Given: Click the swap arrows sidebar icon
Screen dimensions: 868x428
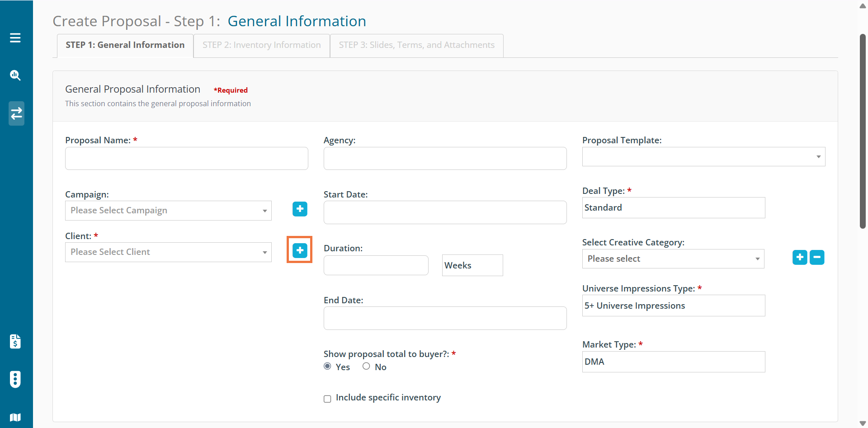Looking at the screenshot, I should pos(16,113).
